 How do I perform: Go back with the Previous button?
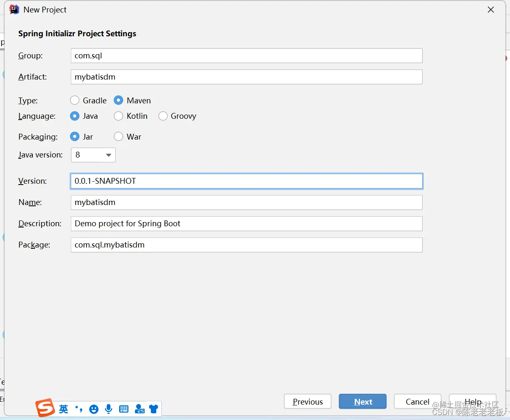tap(307, 402)
